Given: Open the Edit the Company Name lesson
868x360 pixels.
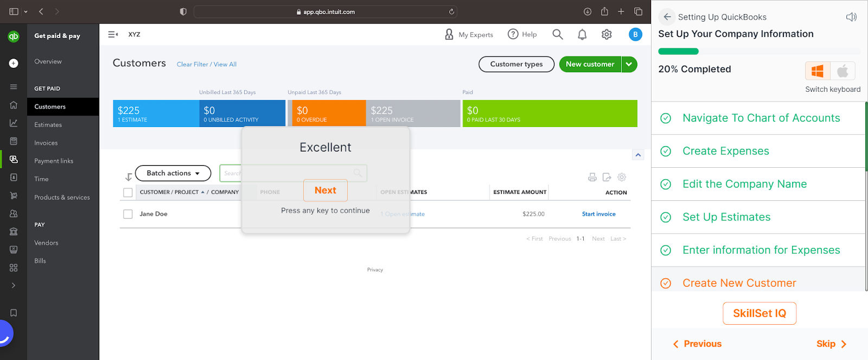Looking at the screenshot, I should pyautogui.click(x=758, y=184).
